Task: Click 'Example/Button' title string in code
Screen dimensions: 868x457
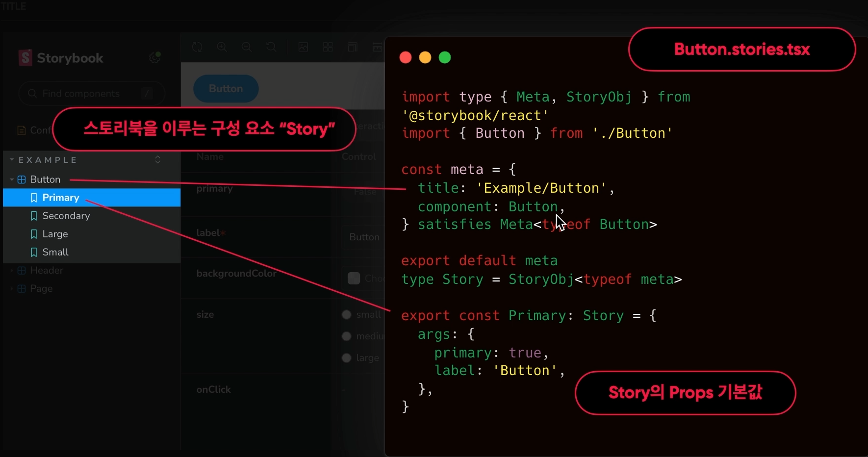Action: tap(541, 188)
